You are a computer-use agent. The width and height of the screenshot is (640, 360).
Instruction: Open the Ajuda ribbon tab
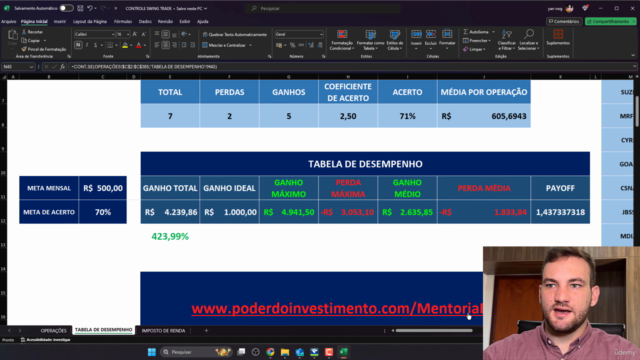[x=202, y=21]
